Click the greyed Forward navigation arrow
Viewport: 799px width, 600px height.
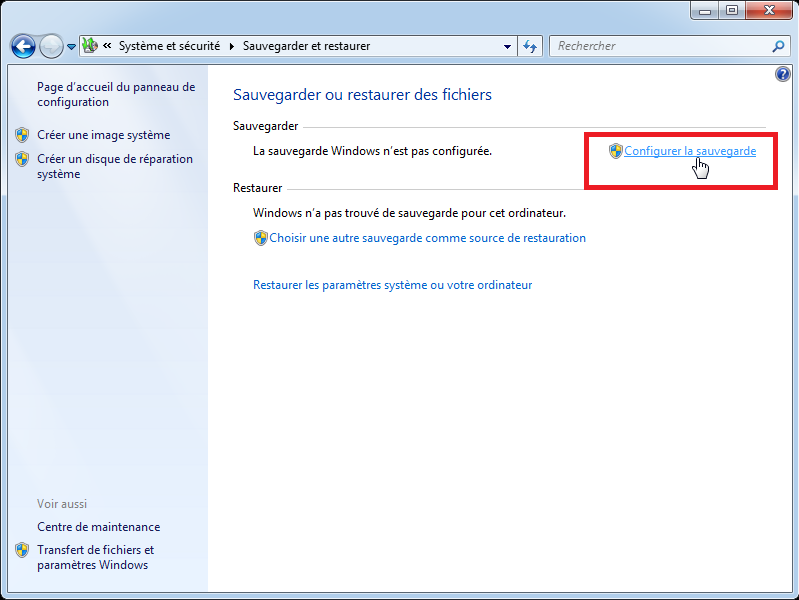click(51, 46)
